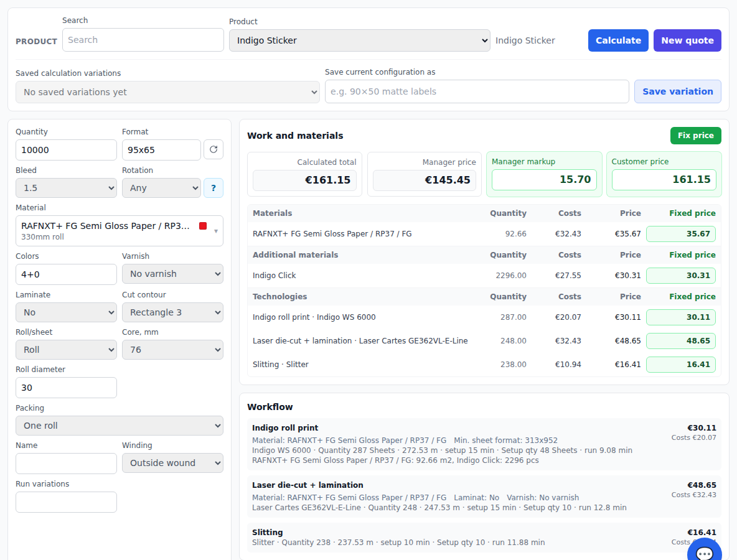Click the '2296.00' quantity cell
Screen dimensions: 737x560
point(511,275)
